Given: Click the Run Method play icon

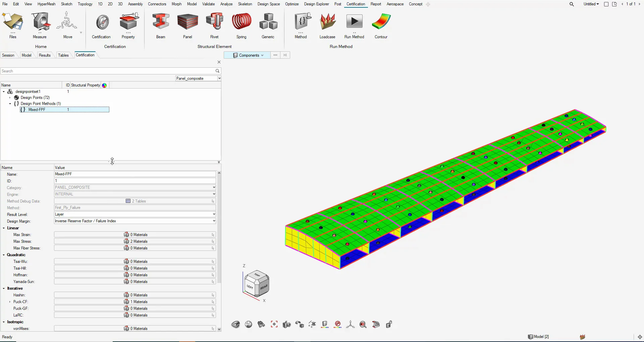Looking at the screenshot, I should [x=354, y=22].
